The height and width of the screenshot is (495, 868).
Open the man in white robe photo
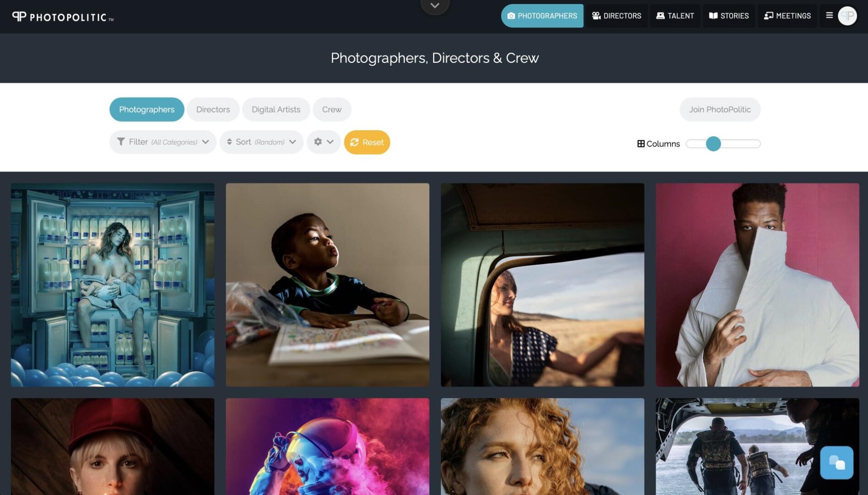click(x=758, y=285)
